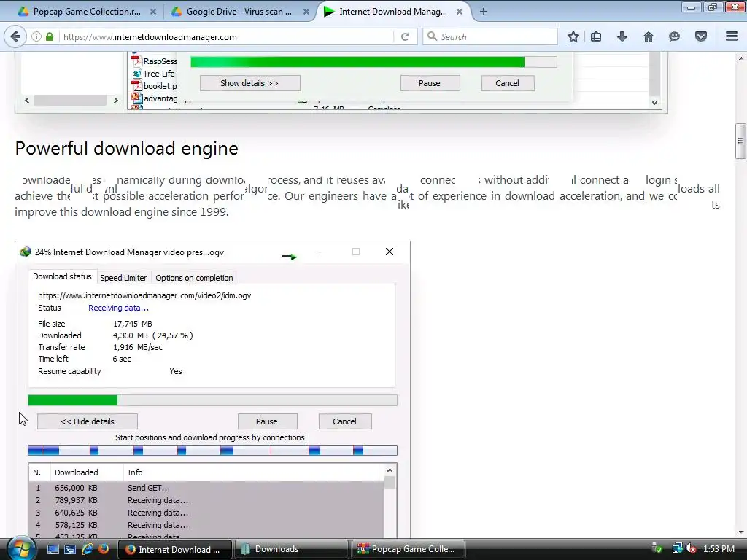Click the 1,916 MB/sec transfer rate value
Image resolution: width=747 pixels, height=560 pixels.
(x=137, y=347)
